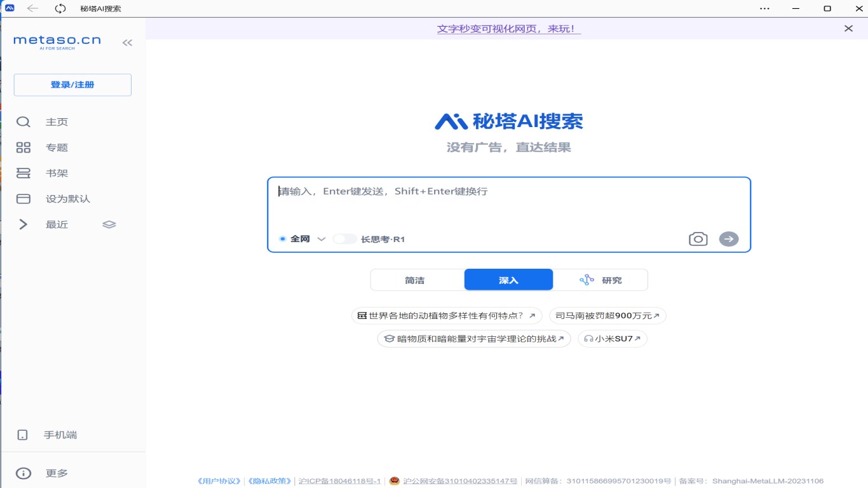Open suggestion 世界各地的动植物多样性有何特点
Screen dimensions: 868x488
(447, 316)
